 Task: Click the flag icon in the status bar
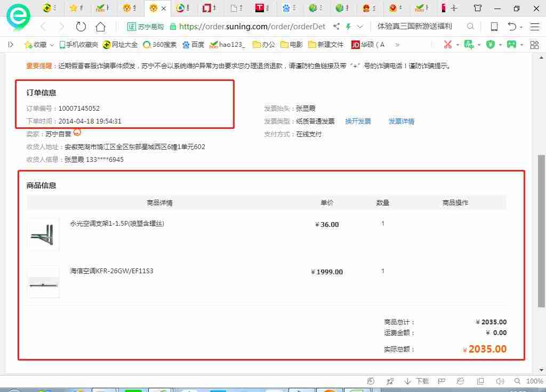coord(441,381)
